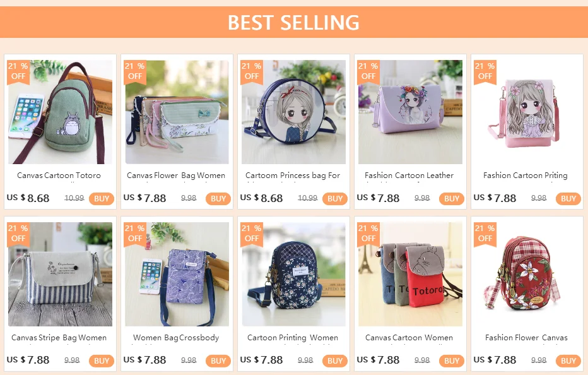The image size is (588, 375).
Task: Click BUY for Canvas Stripe Bag Women
Action: tap(101, 360)
